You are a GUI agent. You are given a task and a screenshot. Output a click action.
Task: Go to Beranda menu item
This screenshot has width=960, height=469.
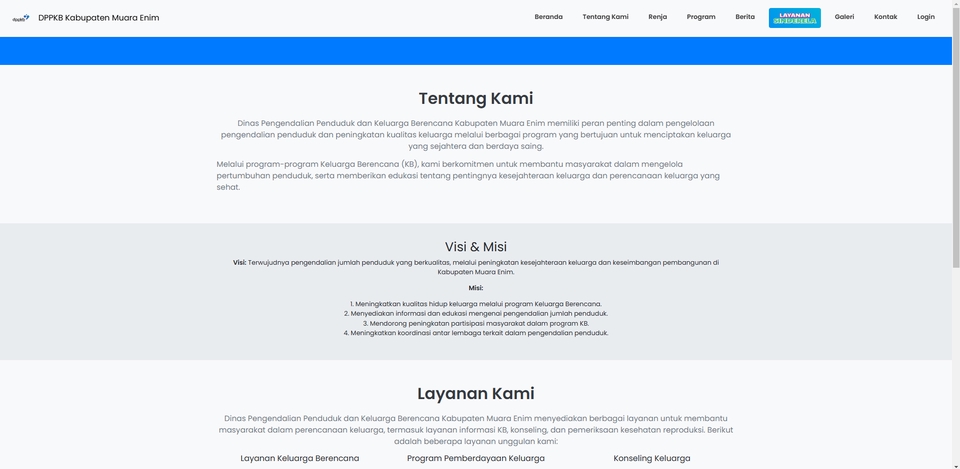(x=548, y=17)
